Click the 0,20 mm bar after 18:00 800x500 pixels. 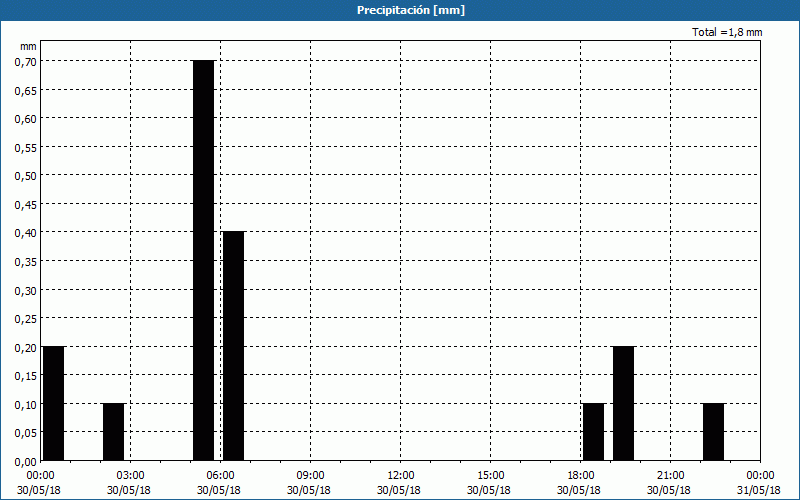(623, 404)
